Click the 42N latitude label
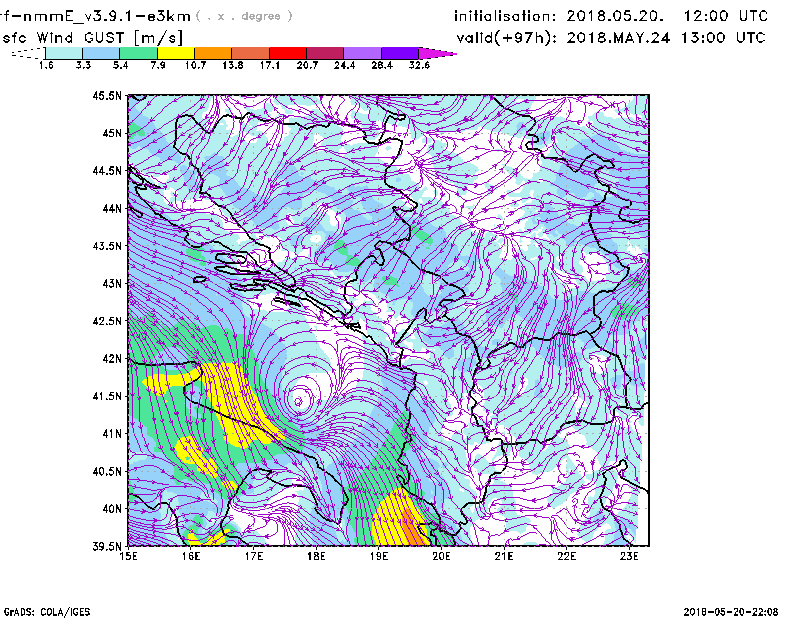The height and width of the screenshot is (618, 800). 112,358
